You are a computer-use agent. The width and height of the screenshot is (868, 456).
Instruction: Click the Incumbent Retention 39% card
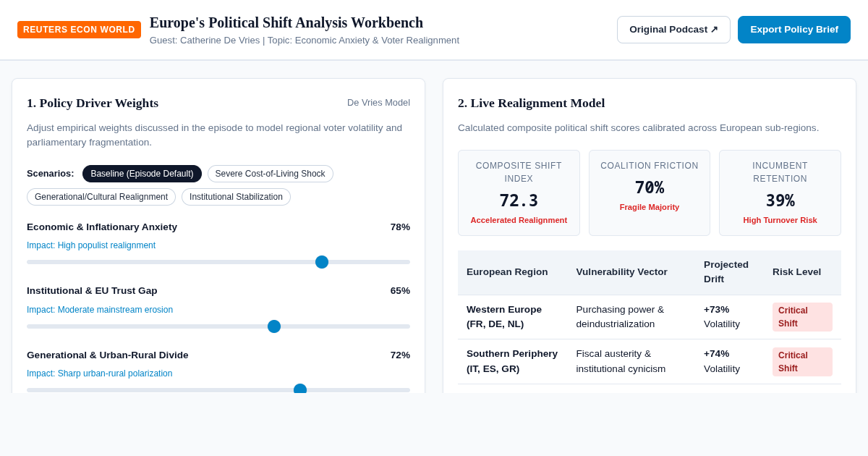[x=780, y=193]
